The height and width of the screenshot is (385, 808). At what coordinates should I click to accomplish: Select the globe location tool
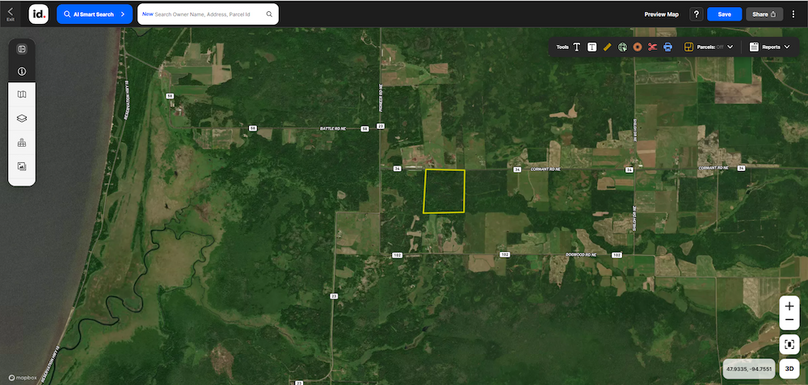coord(622,47)
